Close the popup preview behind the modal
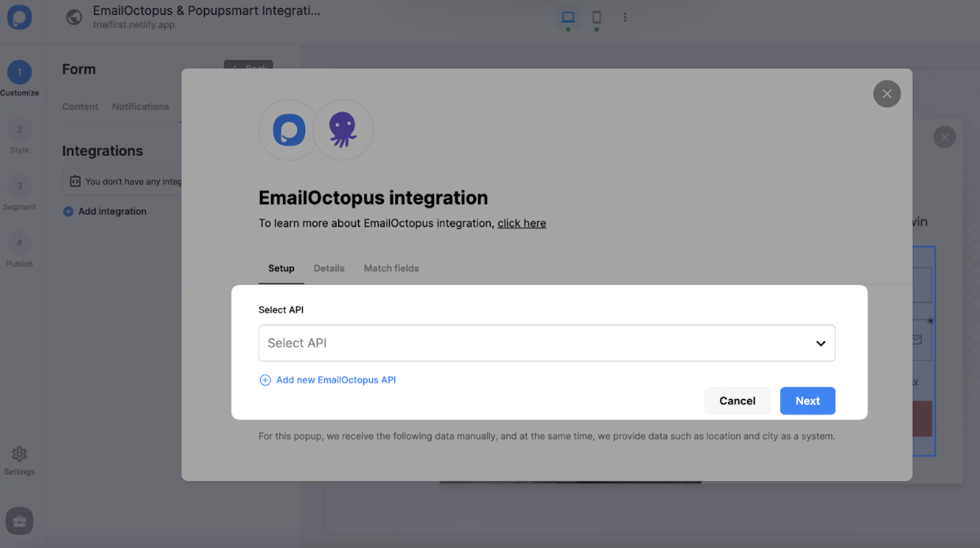 944,137
